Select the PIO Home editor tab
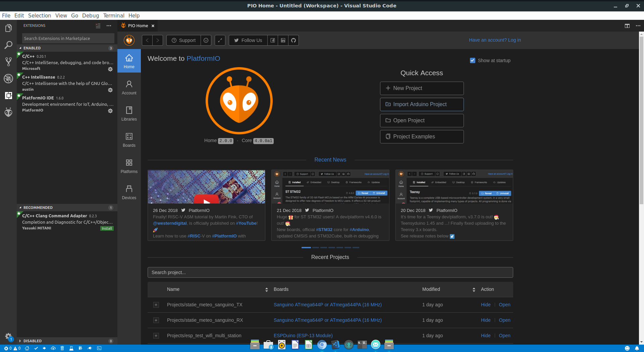Screen dimensions: 644x352 138,26
